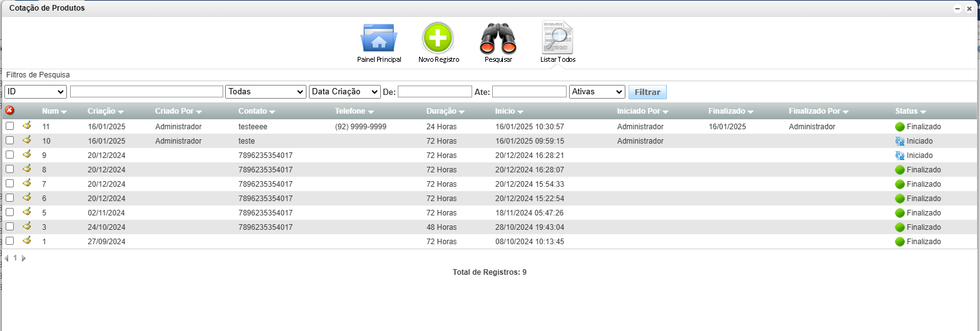Sort by the Criação column header

point(105,111)
